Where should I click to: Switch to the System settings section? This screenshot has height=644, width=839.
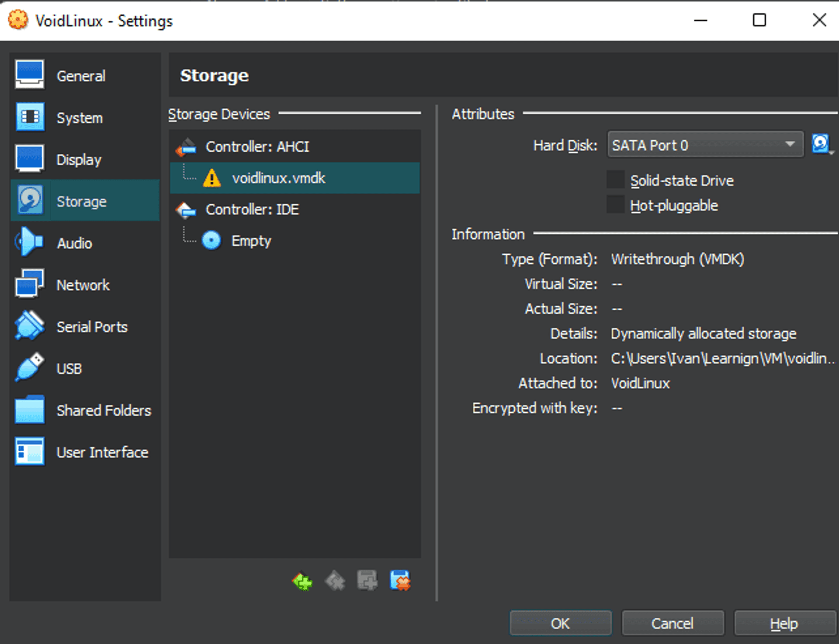(x=80, y=118)
